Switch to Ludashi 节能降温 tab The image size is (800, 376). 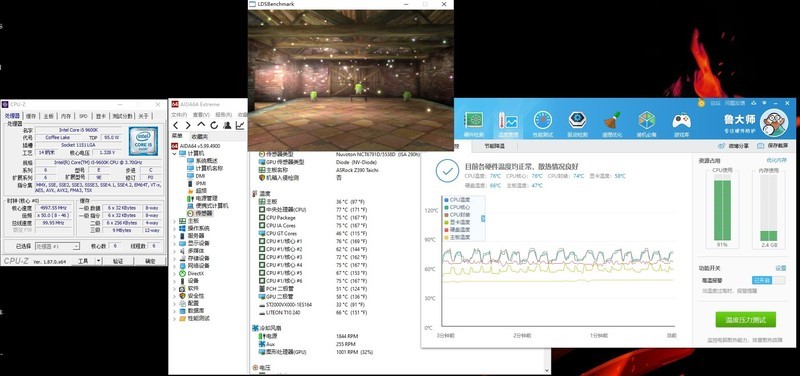pos(494,146)
